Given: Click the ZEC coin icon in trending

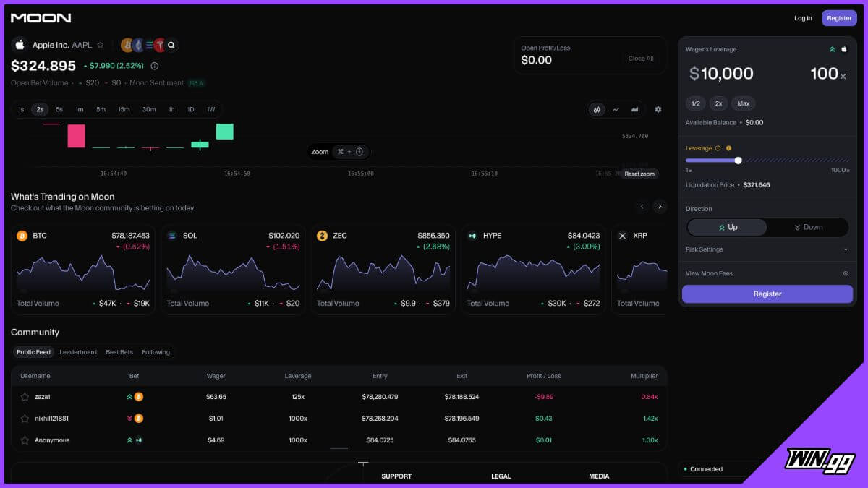Looking at the screenshot, I should click(322, 236).
